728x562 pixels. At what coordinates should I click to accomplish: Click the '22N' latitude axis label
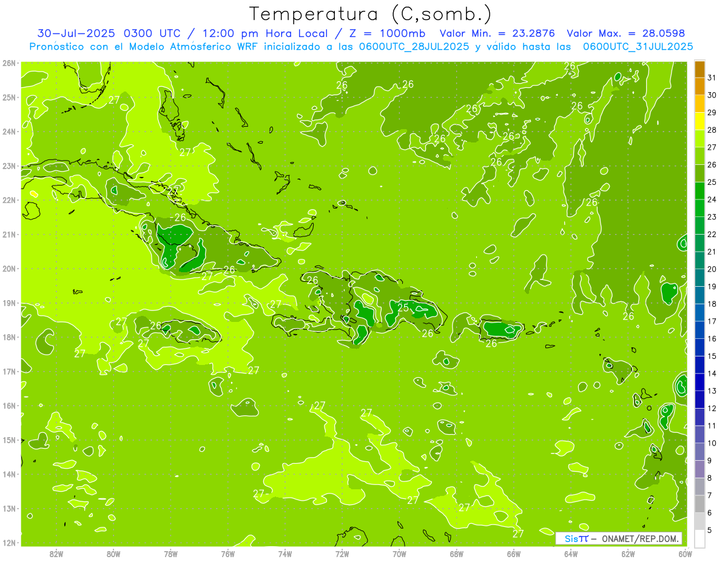pyautogui.click(x=8, y=200)
